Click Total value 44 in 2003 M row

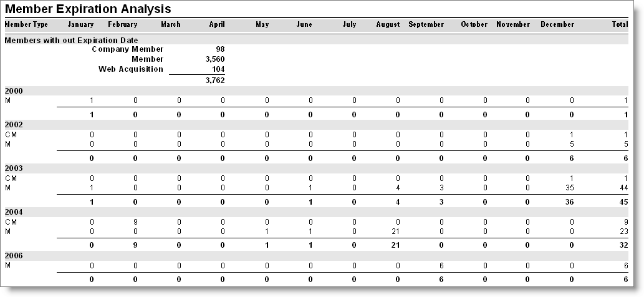[x=624, y=188]
